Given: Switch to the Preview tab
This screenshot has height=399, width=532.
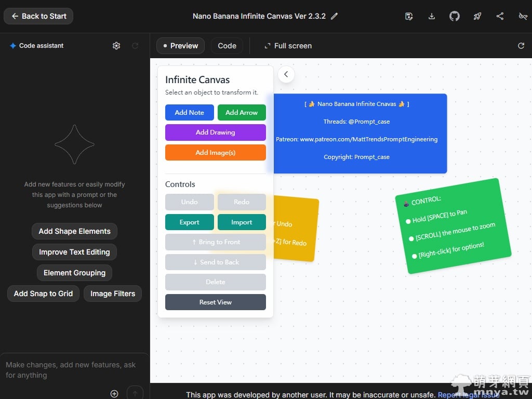Looking at the screenshot, I should point(180,46).
